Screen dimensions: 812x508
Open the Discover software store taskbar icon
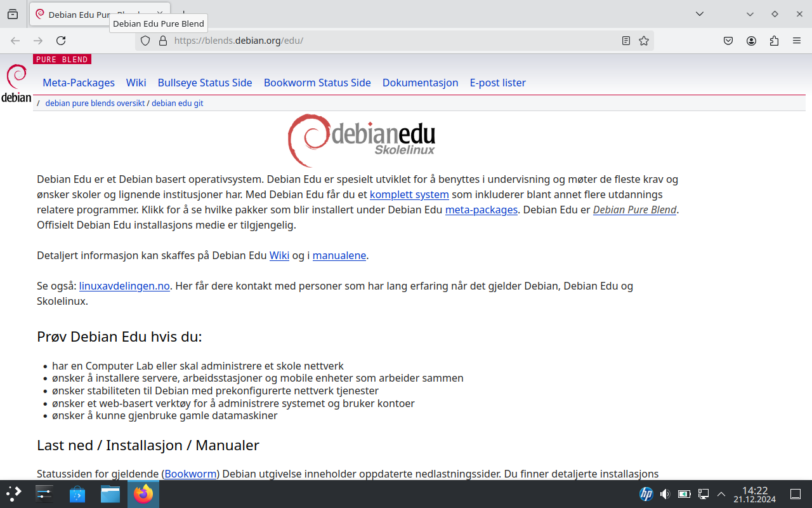[x=77, y=494]
